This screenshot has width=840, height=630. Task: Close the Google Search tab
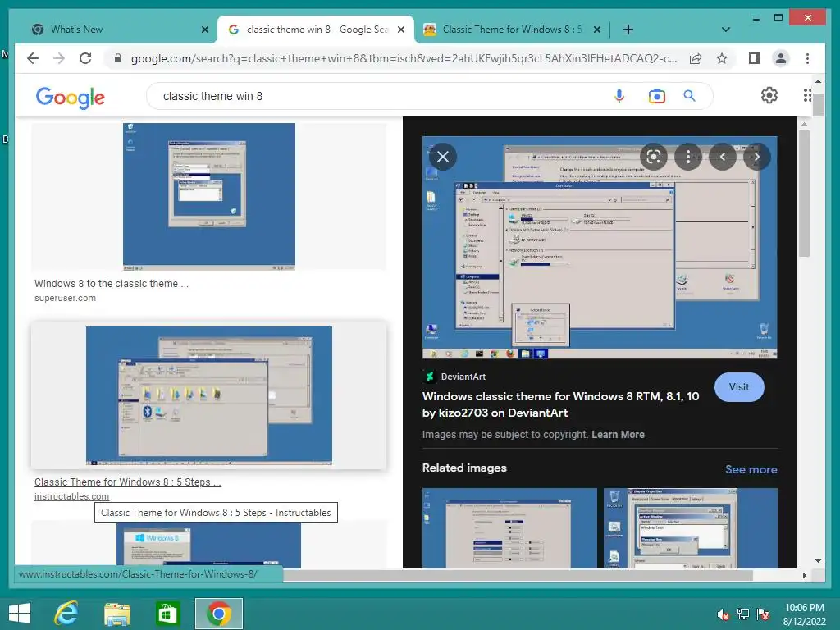(x=400, y=30)
